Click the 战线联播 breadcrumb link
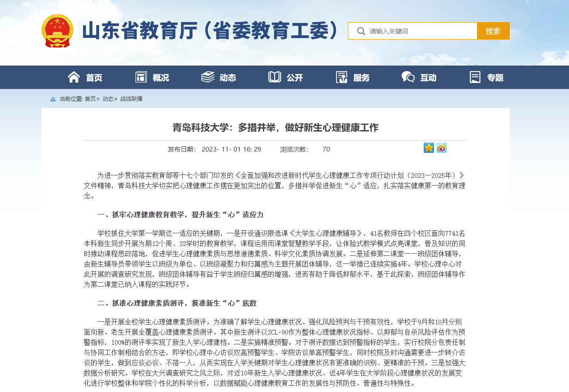This screenshot has height=392, width=569. 131,99
